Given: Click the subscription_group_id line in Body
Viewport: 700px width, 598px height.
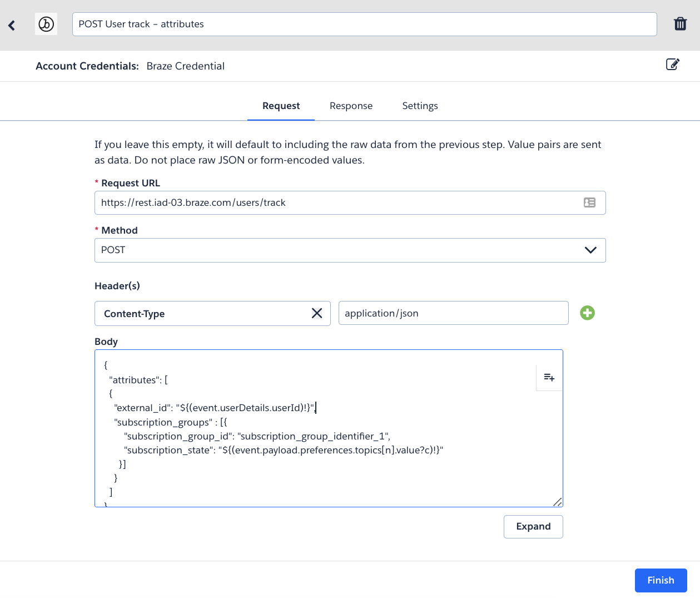Looking at the screenshot, I should (x=257, y=436).
